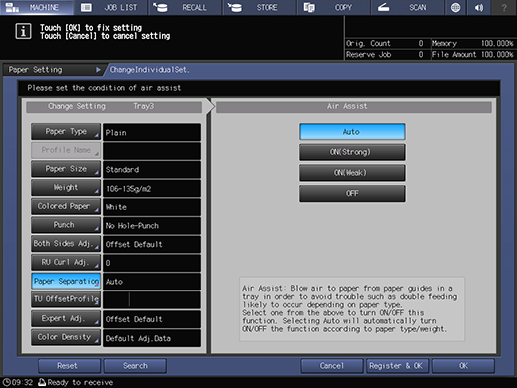Open the TU OffsetProfile setting
Screen dimensions: 517x388
tap(66, 299)
